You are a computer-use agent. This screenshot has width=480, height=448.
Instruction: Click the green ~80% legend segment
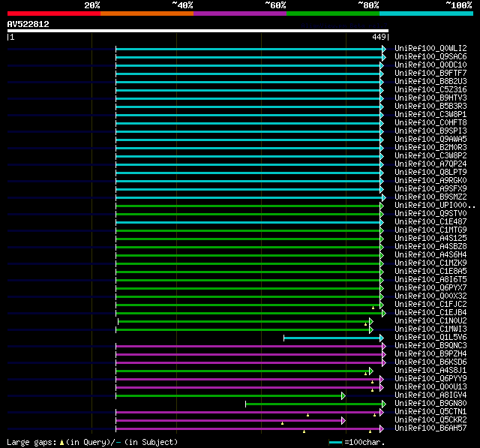click(x=333, y=14)
